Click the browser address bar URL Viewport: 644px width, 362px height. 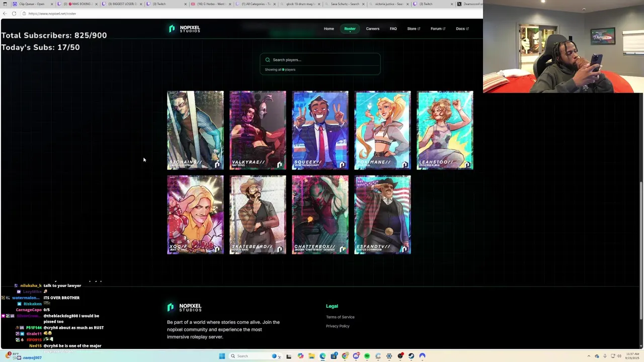(52, 14)
